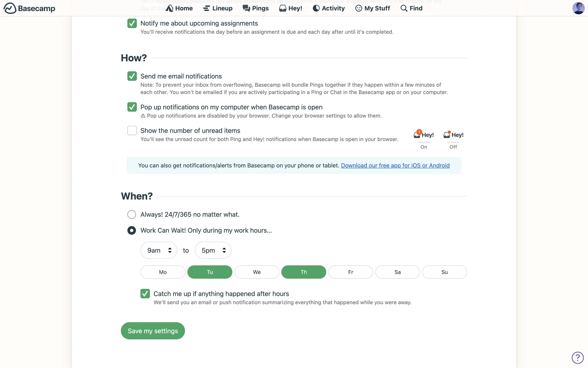Image resolution: width=588 pixels, height=368 pixels.
Task: Open the Hey! inbox icon
Action: pyautogui.click(x=283, y=8)
